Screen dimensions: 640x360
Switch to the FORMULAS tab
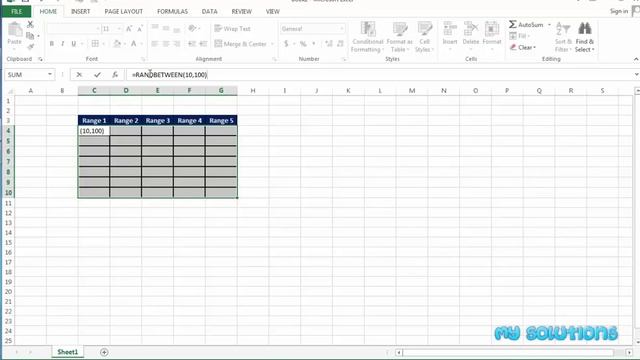click(172, 11)
